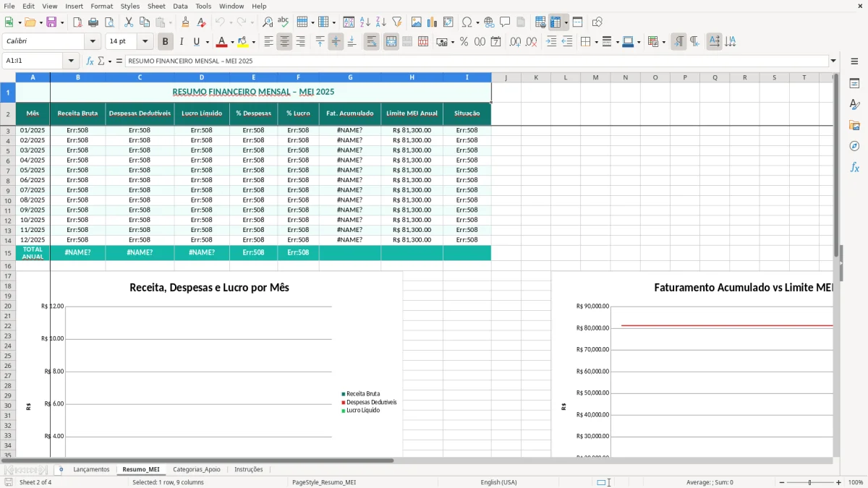The height and width of the screenshot is (488, 868).
Task: Expand the Underline style dropdown arrow
Action: coord(207,42)
